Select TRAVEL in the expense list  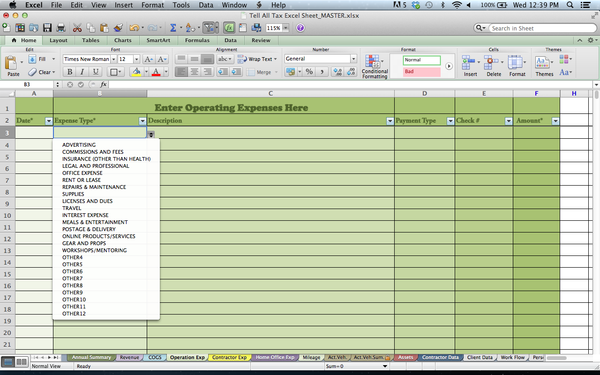(x=72, y=208)
